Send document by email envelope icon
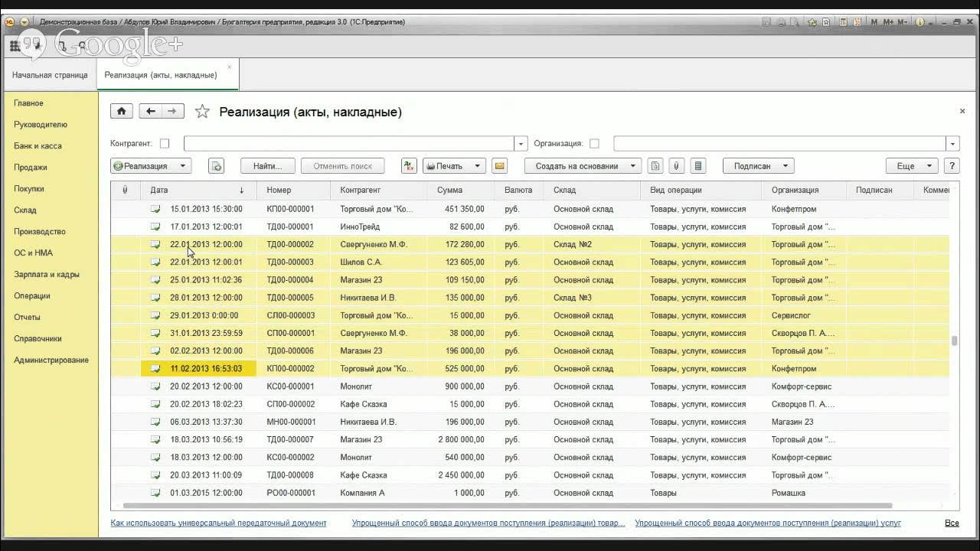This screenshot has width=980, height=551. (499, 166)
